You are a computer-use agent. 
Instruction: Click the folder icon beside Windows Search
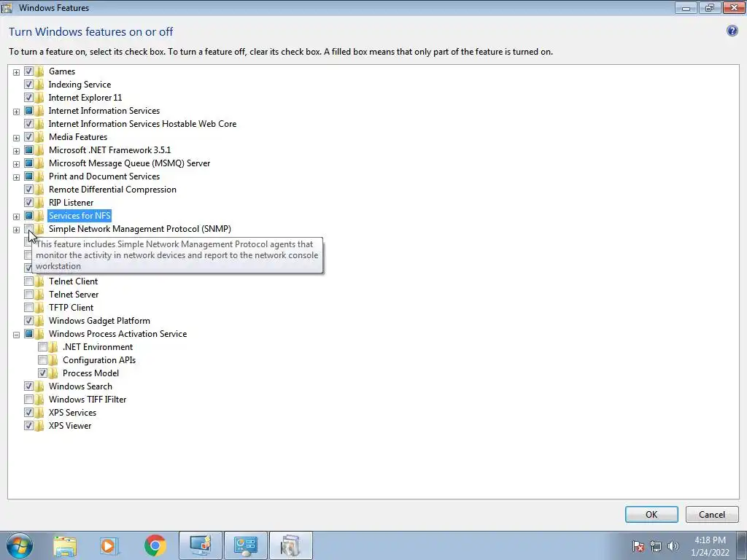point(39,386)
